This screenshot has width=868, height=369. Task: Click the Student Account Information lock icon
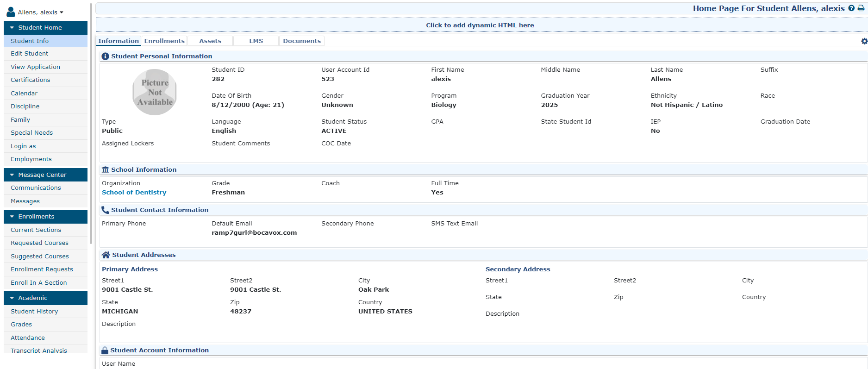(x=105, y=350)
